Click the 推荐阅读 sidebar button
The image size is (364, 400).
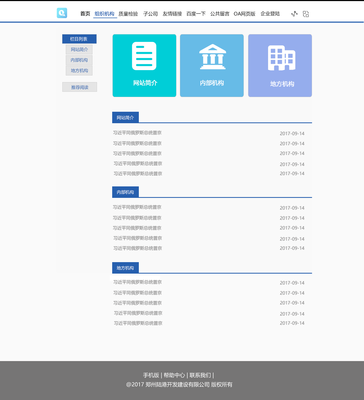coord(80,87)
